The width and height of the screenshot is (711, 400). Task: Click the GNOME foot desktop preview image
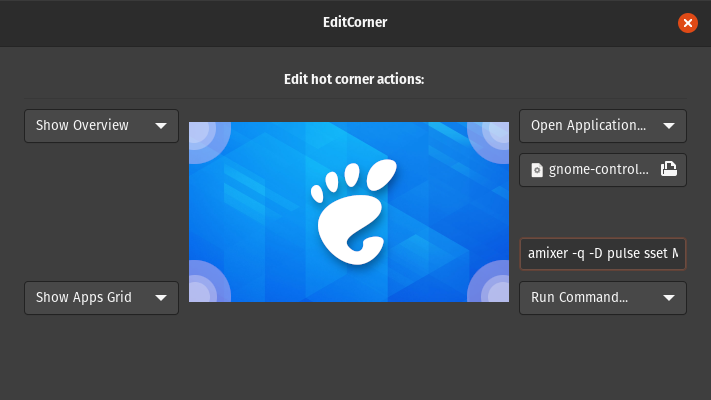pyautogui.click(x=349, y=212)
